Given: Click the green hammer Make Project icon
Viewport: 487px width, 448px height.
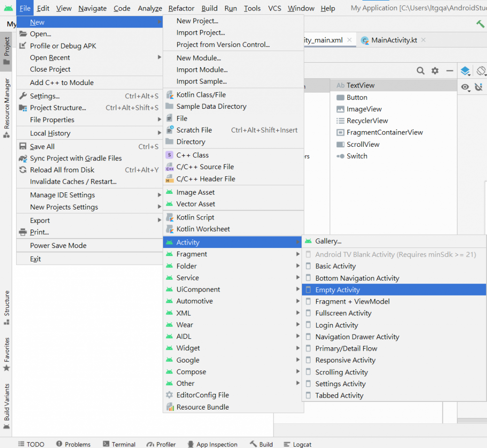Looking at the screenshot, I should 480,23.
